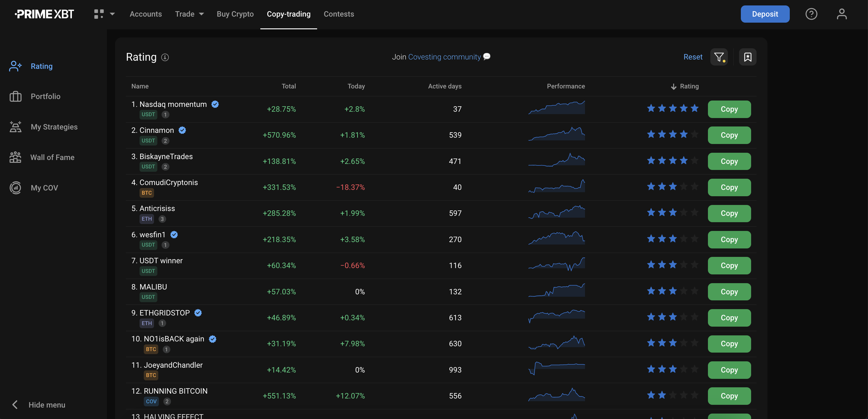Open the help question mark icon
Viewport: 868px width, 419px height.
pyautogui.click(x=811, y=14)
